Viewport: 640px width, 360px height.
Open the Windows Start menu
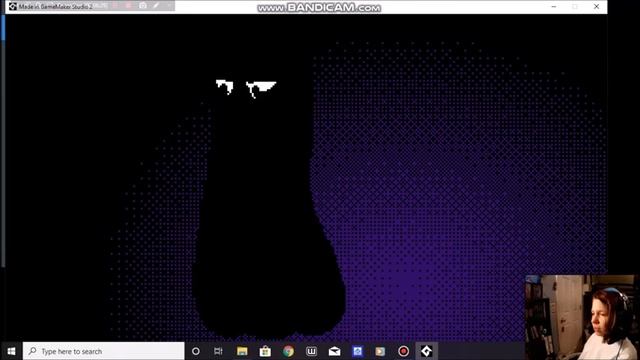pos(11,351)
